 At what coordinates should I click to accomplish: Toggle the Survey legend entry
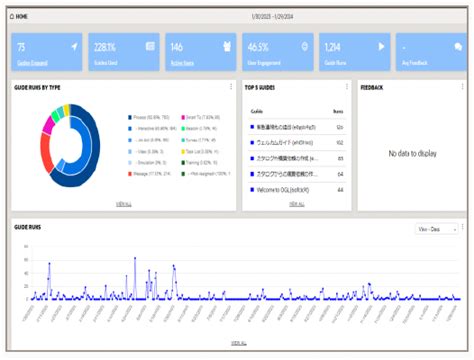click(199, 140)
